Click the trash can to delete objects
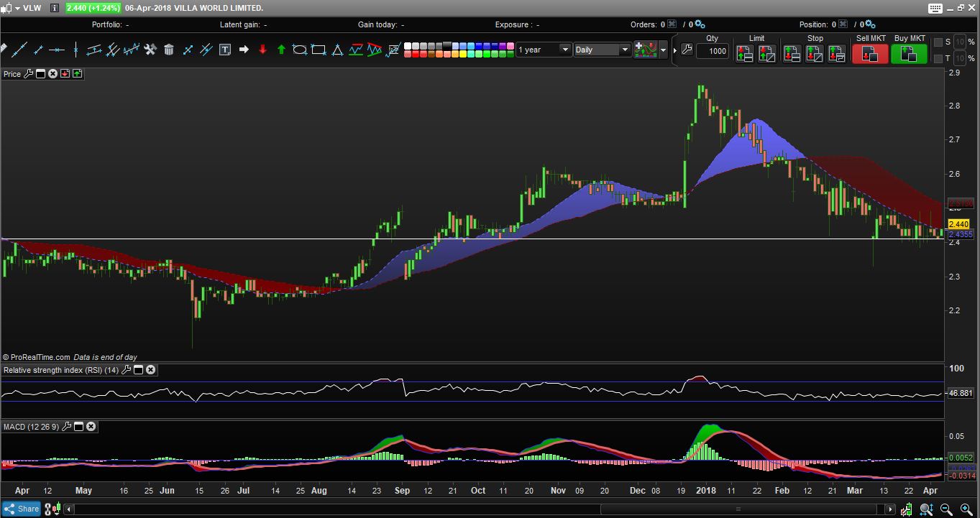This screenshot has width=980, height=518. (x=169, y=50)
